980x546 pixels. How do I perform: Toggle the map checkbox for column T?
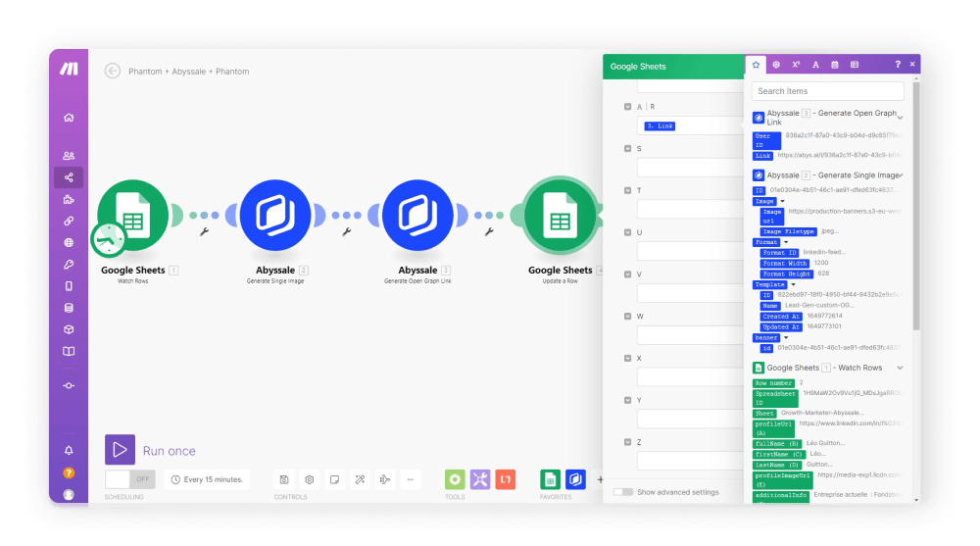627,191
